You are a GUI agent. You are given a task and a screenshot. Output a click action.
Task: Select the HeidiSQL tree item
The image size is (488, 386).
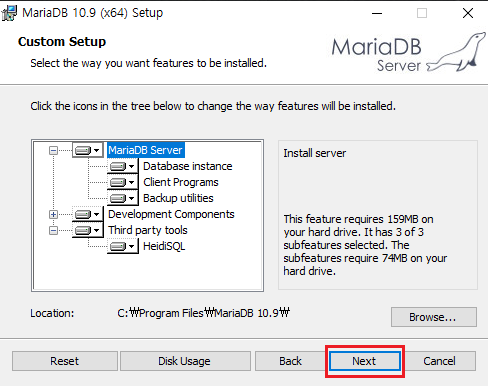[x=164, y=246]
